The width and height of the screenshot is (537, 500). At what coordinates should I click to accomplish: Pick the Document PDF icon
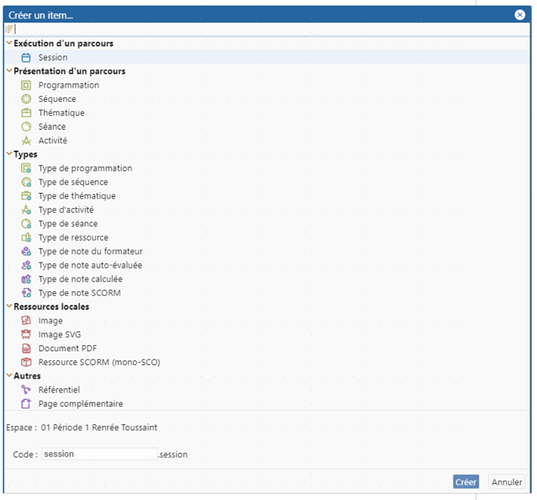[26, 348]
